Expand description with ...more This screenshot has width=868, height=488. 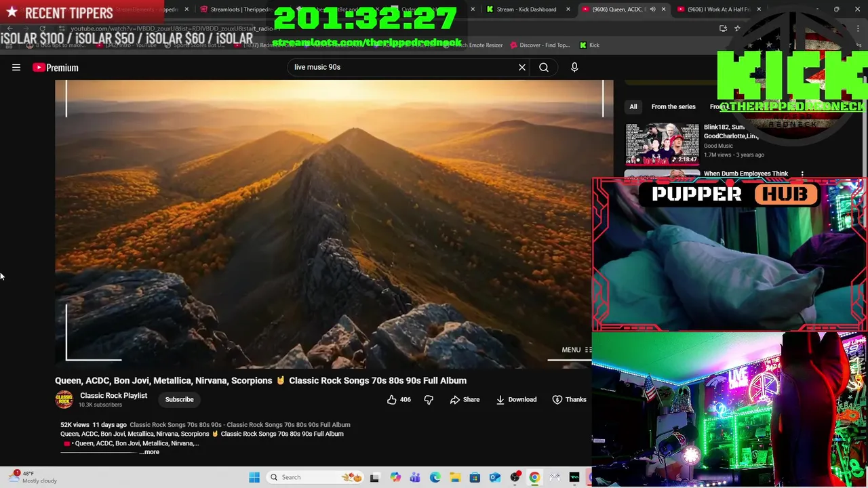coord(149,452)
